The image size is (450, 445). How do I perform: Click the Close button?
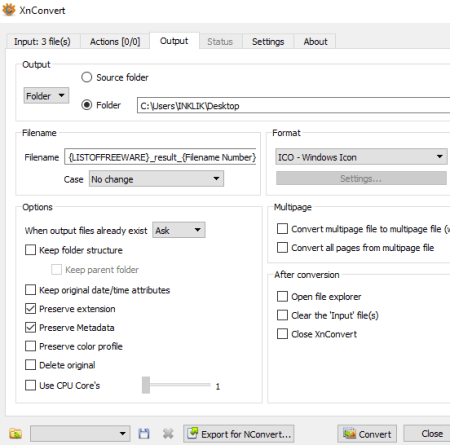click(428, 433)
